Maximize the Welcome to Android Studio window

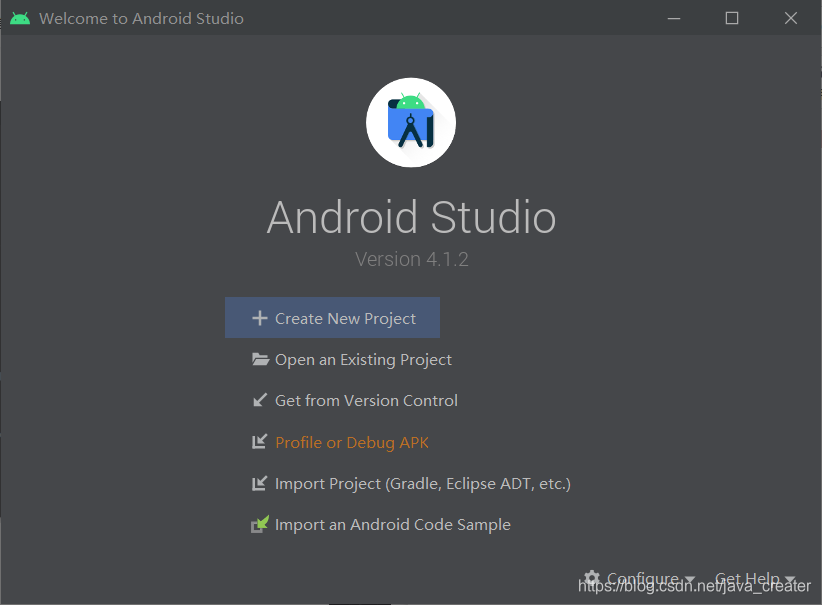pyautogui.click(x=732, y=18)
